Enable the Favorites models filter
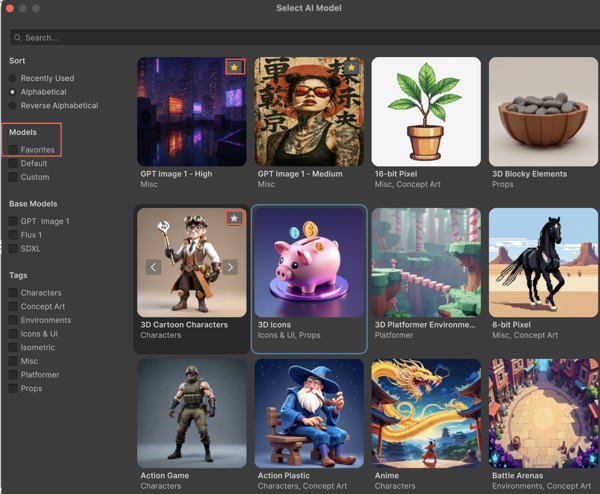Viewport: 600px width, 494px height. tap(13, 150)
